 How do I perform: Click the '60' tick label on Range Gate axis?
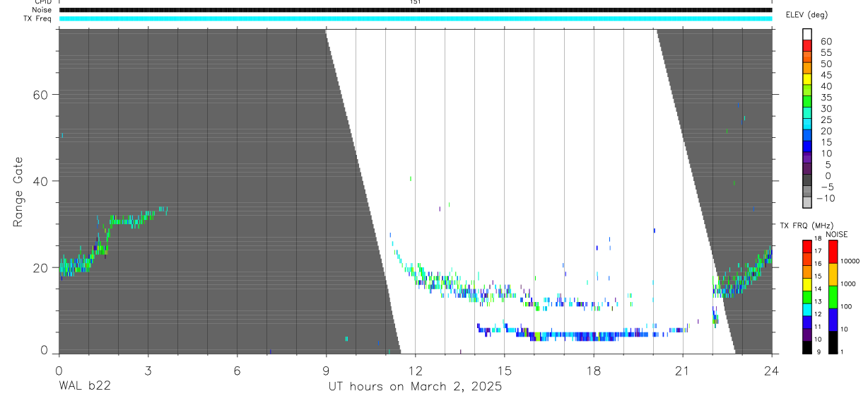click(41, 94)
